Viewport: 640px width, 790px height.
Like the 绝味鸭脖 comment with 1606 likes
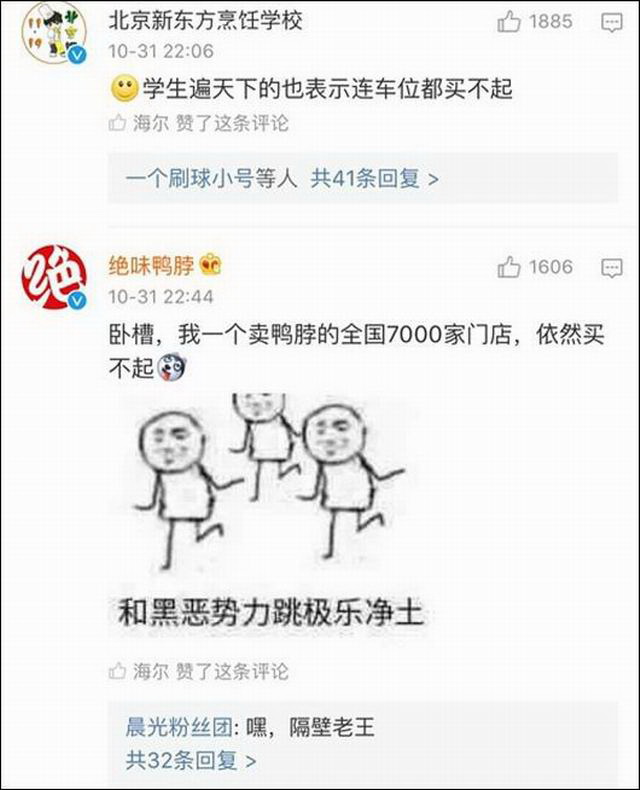(x=509, y=267)
